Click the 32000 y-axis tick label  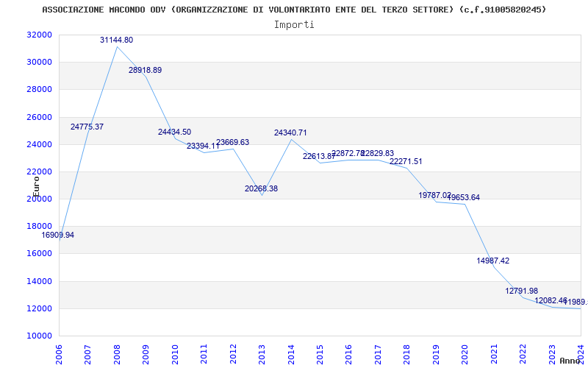(39, 35)
